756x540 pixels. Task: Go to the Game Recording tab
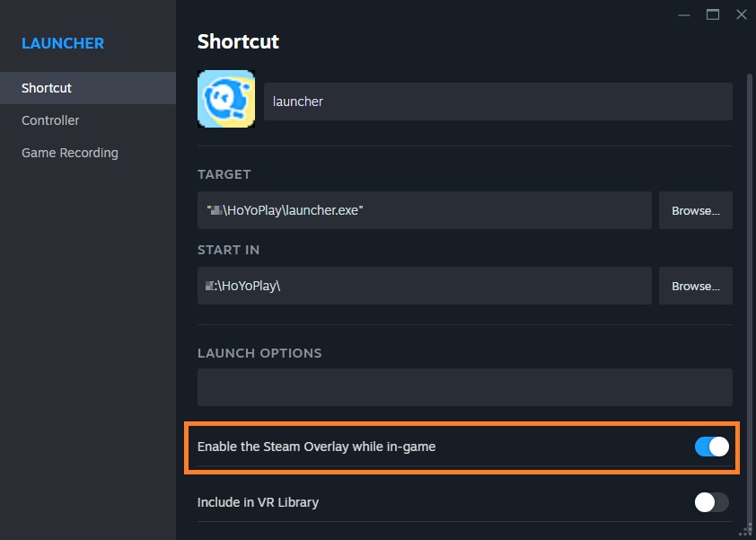pos(70,153)
